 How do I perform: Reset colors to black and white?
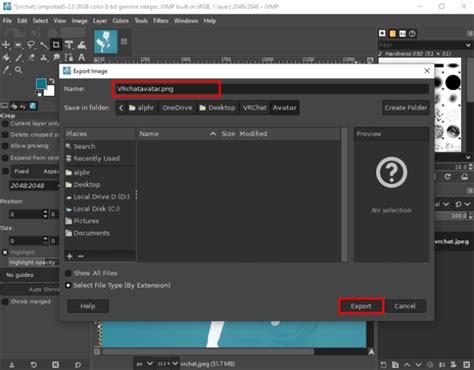pos(38,94)
